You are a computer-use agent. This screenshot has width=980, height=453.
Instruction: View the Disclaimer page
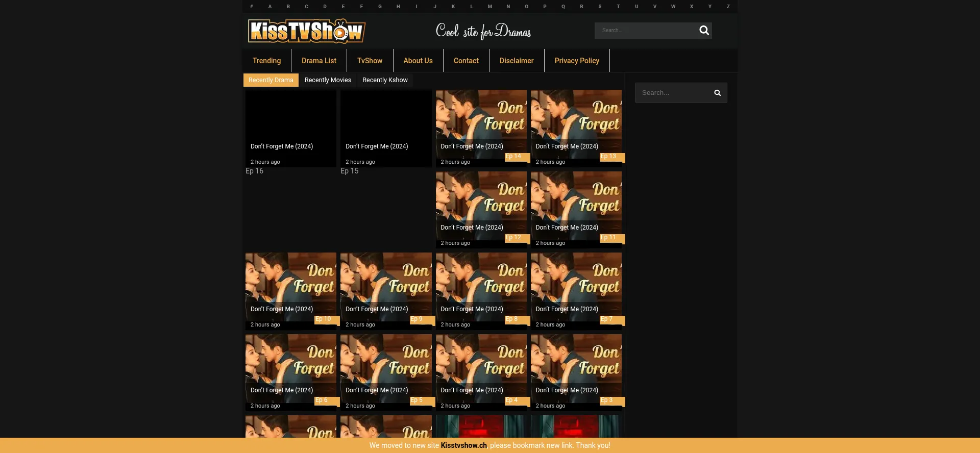pos(517,61)
